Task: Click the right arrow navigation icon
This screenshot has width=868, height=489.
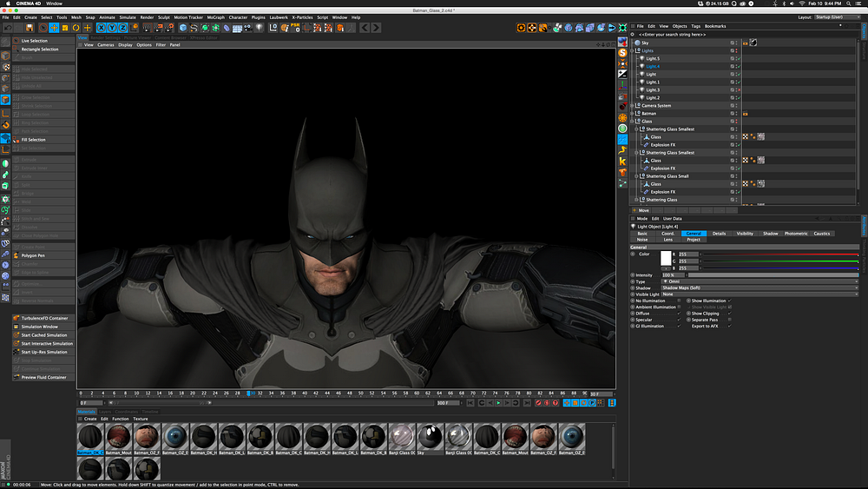Action: tap(376, 28)
